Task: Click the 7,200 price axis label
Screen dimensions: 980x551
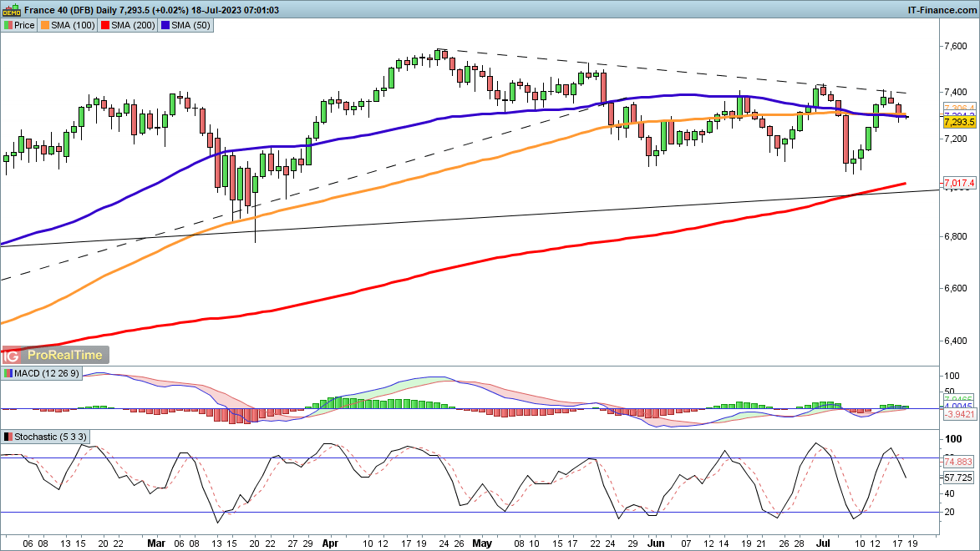Action: pos(957,139)
